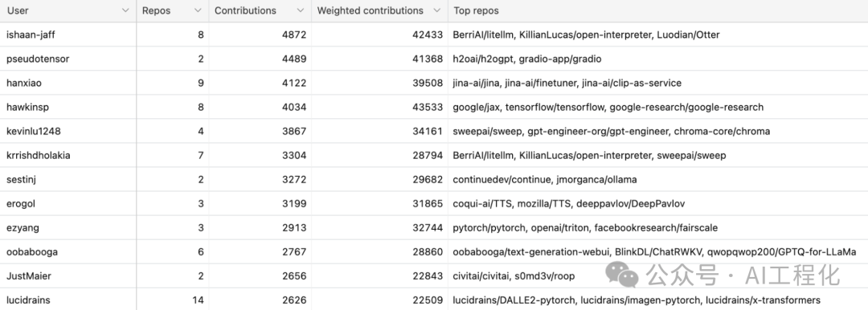Viewport: 868px width, 310px height.
Task: Click weighted contributions value 42433
Action: tap(428, 35)
